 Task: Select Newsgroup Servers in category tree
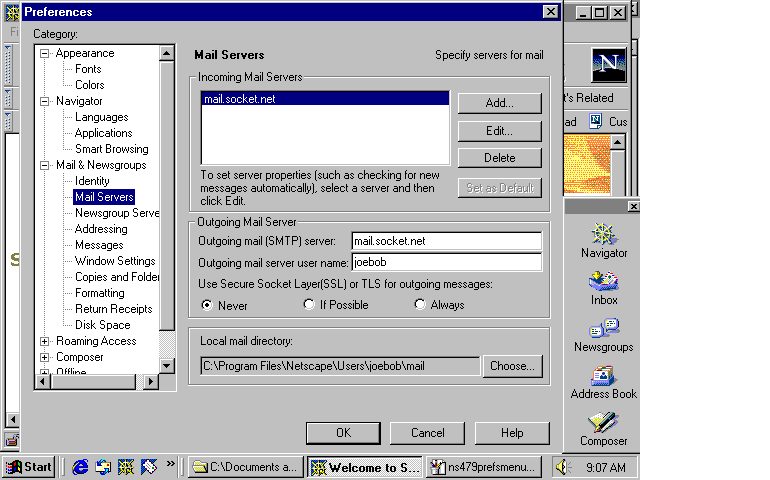point(117,213)
